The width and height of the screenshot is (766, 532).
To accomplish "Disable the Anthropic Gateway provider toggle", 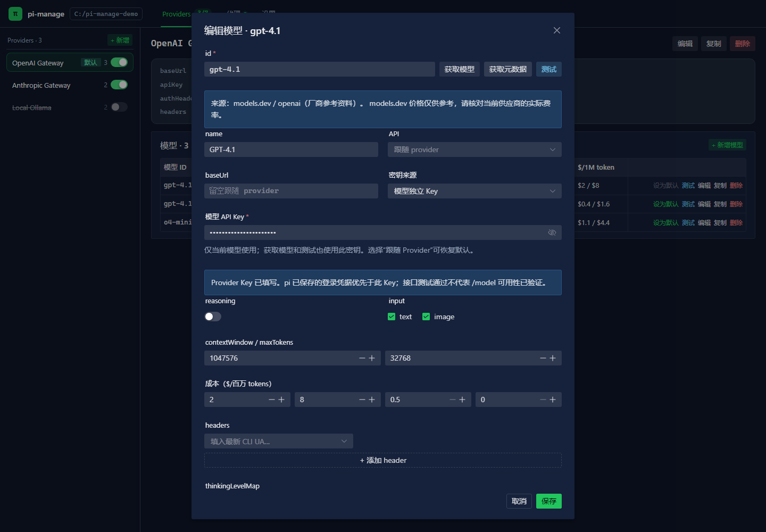I will point(119,85).
